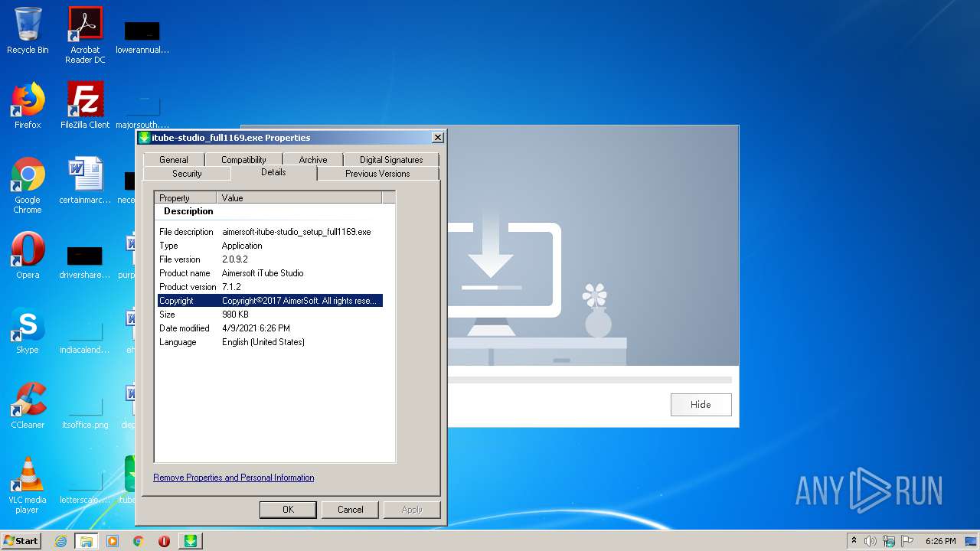Screen dimensions: 980x551
Task: Show hidden tray icons arrow
Action: click(854, 540)
